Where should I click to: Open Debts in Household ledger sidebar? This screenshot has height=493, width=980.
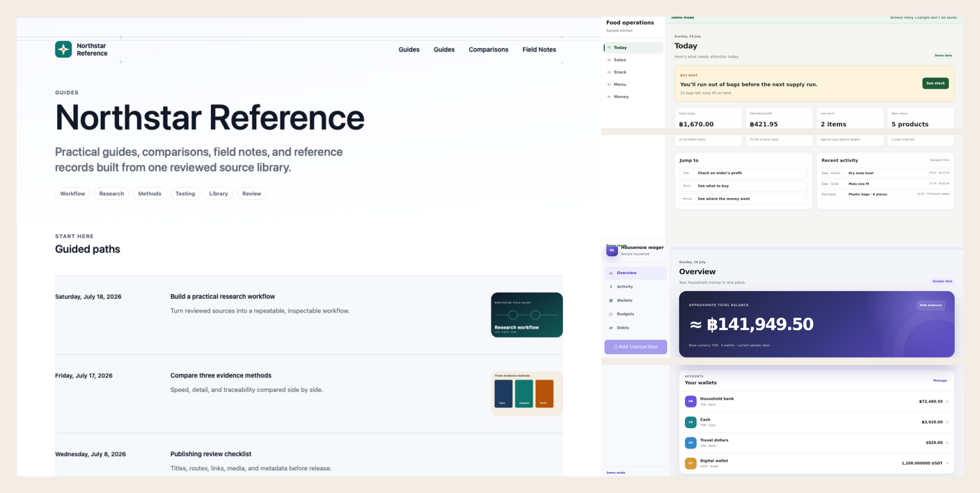pos(635,328)
